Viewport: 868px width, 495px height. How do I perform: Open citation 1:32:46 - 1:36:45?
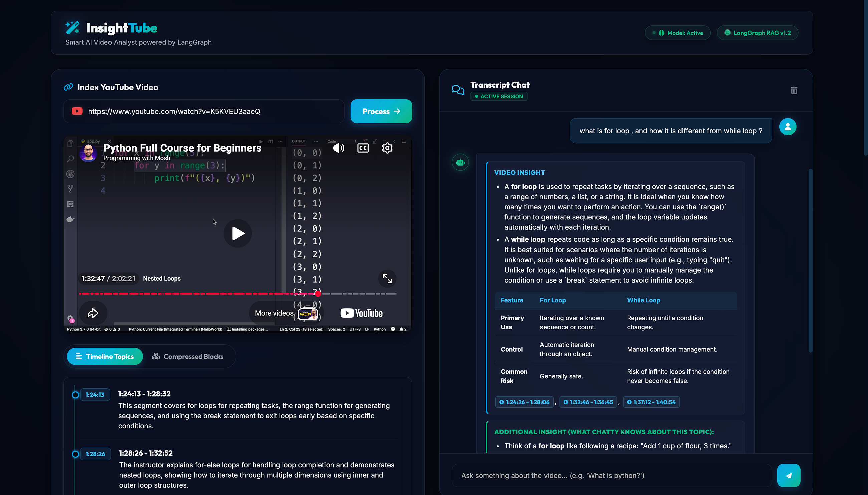pyautogui.click(x=588, y=402)
